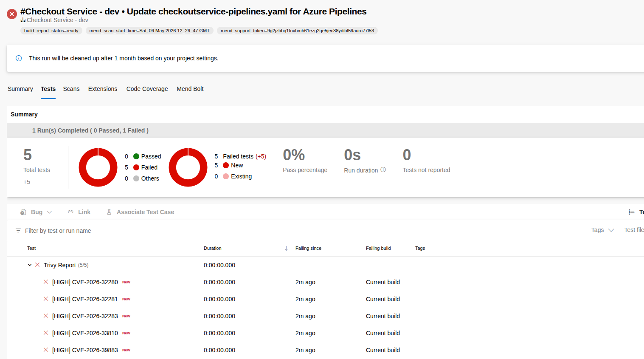Sort by the Duration column header

coord(213,248)
